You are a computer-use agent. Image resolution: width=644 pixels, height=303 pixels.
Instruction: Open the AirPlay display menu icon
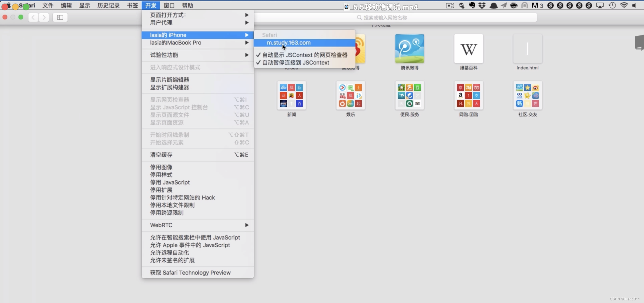click(x=600, y=5)
